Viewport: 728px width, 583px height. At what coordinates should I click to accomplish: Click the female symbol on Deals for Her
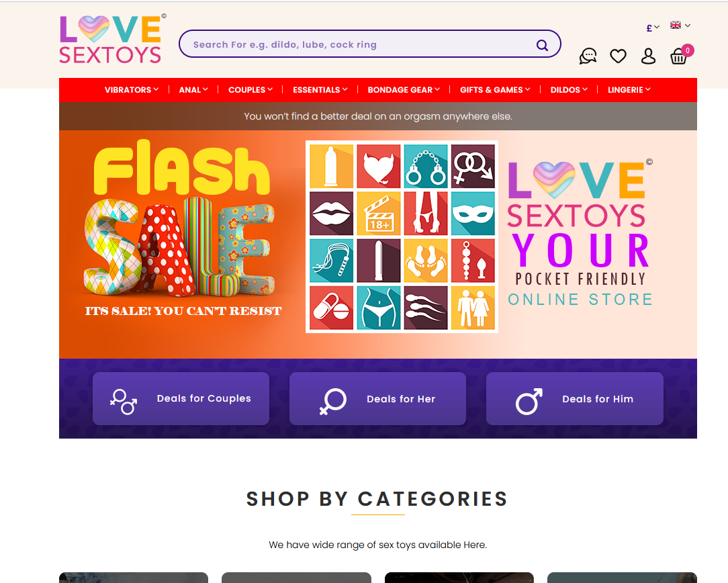click(333, 400)
